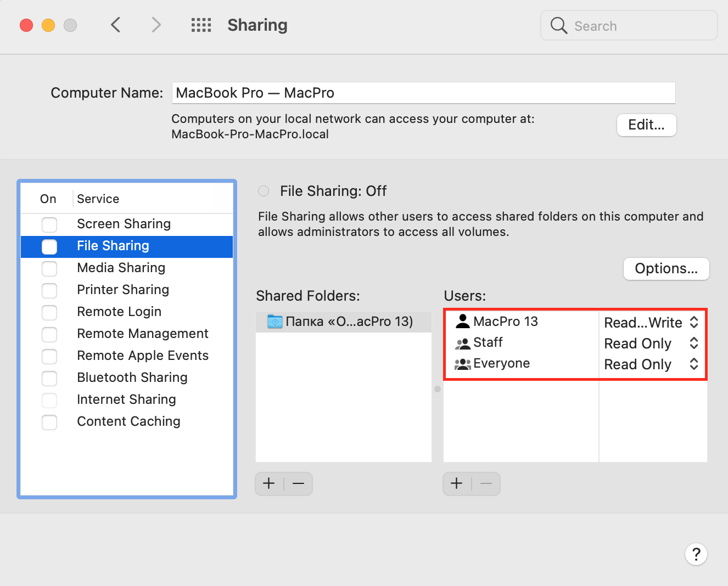The image size is (728, 586).
Task: Click the On column header
Action: (48, 199)
